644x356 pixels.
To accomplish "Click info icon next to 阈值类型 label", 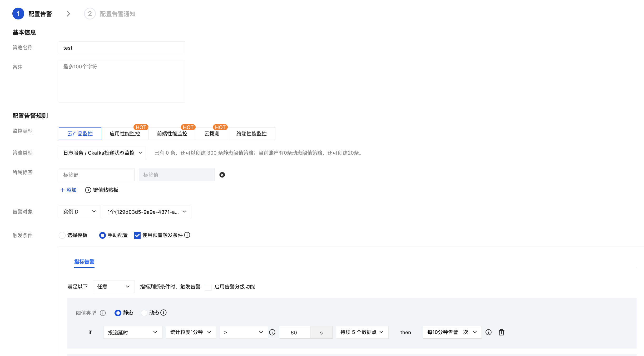I will (x=103, y=313).
